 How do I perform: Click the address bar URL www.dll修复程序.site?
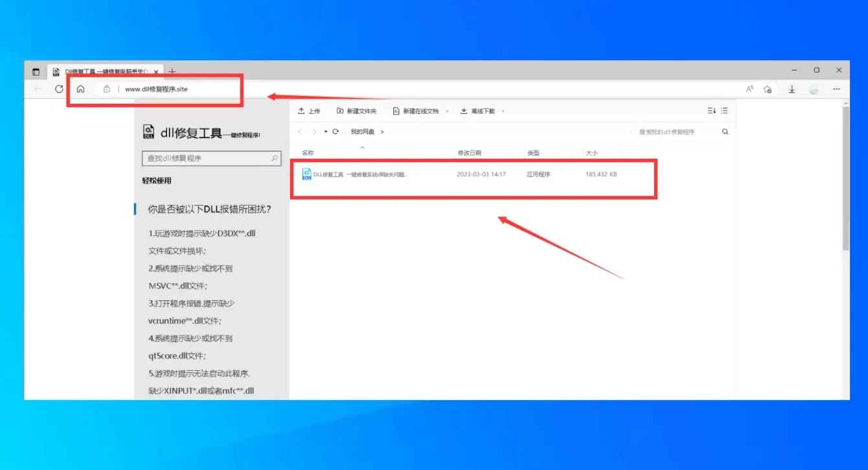(156, 89)
